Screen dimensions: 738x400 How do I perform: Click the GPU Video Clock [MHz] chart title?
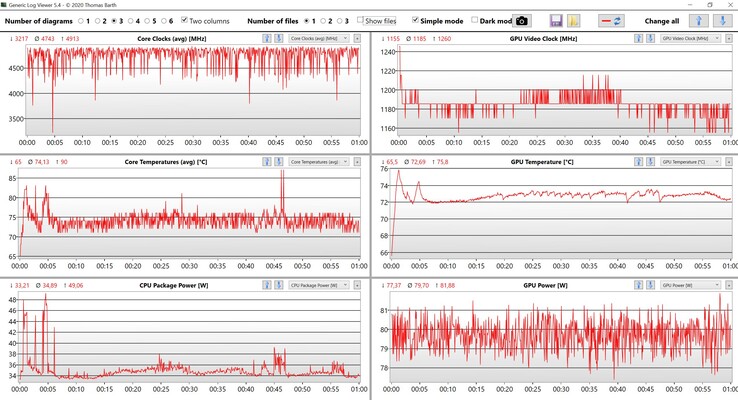(543, 39)
